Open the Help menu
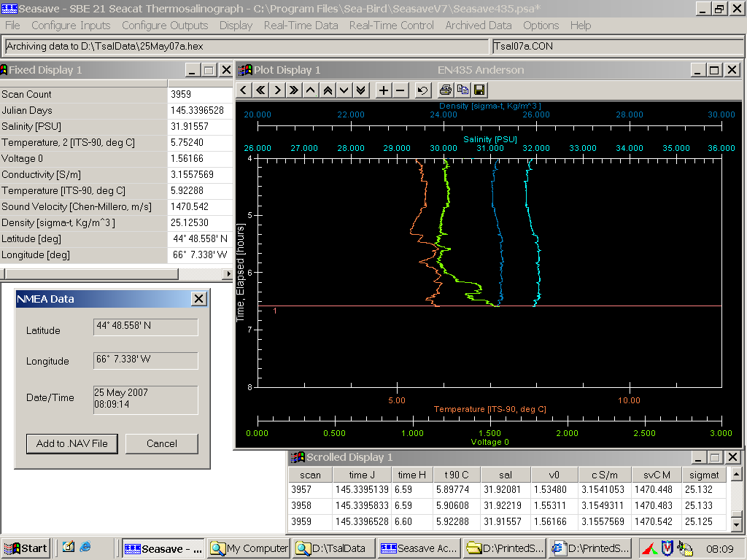 (x=580, y=26)
